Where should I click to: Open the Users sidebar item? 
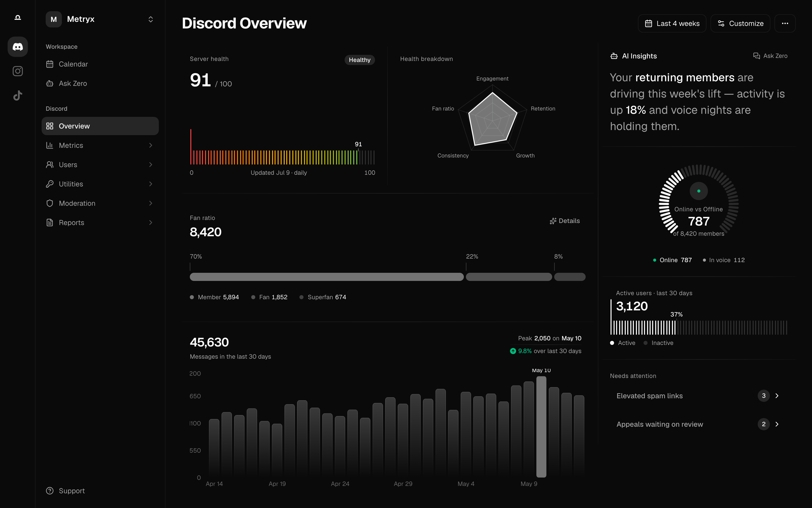coord(100,165)
